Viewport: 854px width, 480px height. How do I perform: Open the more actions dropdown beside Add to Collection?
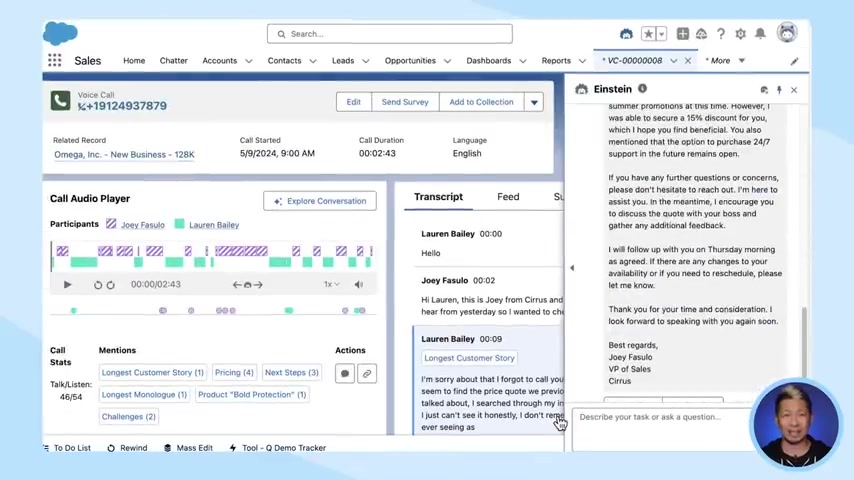[534, 102]
